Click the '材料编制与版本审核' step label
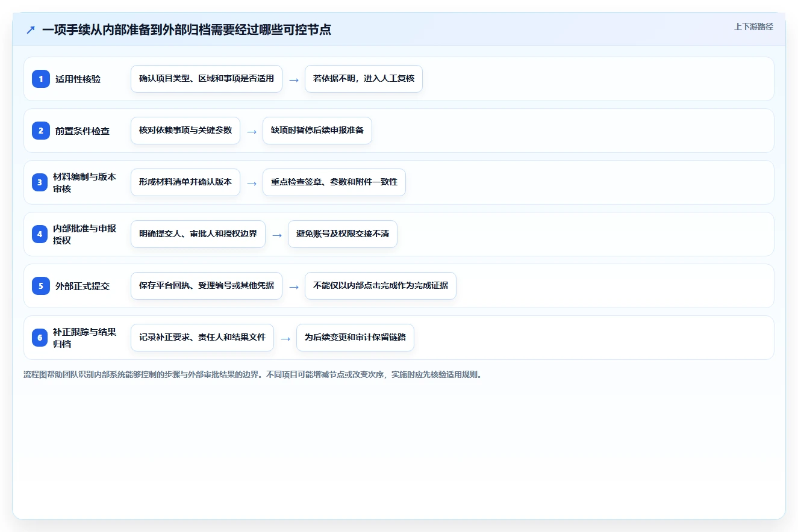Screen dimensions: 798x532 [x=85, y=182]
